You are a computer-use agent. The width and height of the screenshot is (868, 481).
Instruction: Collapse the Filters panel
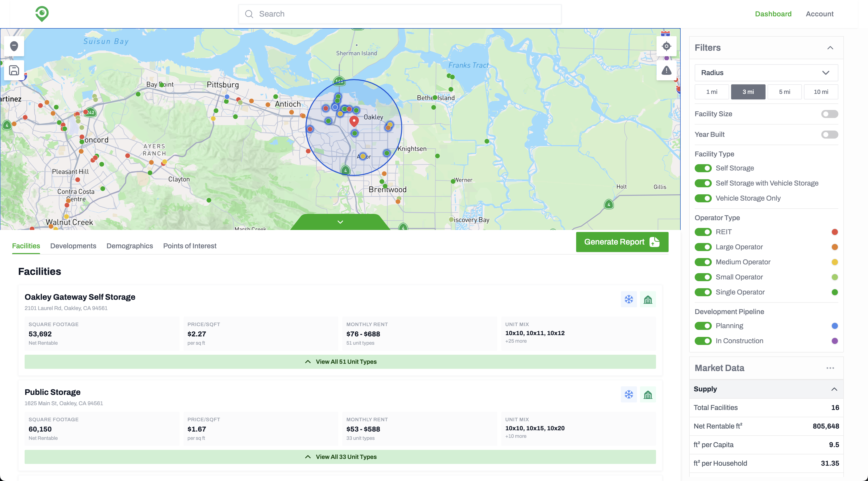pyautogui.click(x=830, y=48)
